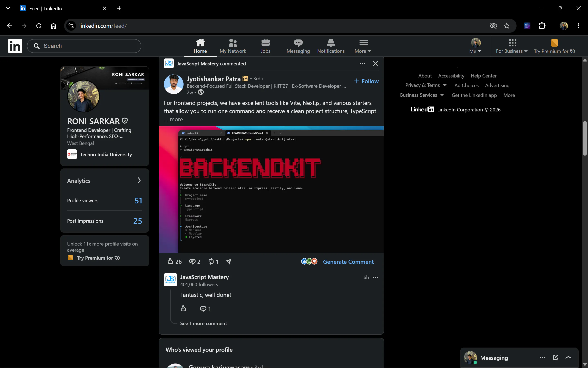
Task: Click Jyotishankar Patra's profile photo
Action: click(x=174, y=84)
